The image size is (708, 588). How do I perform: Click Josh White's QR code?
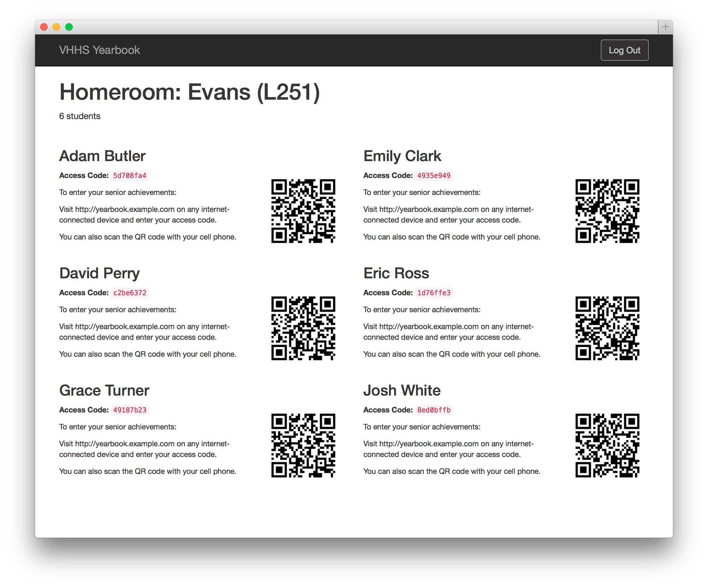(x=607, y=445)
